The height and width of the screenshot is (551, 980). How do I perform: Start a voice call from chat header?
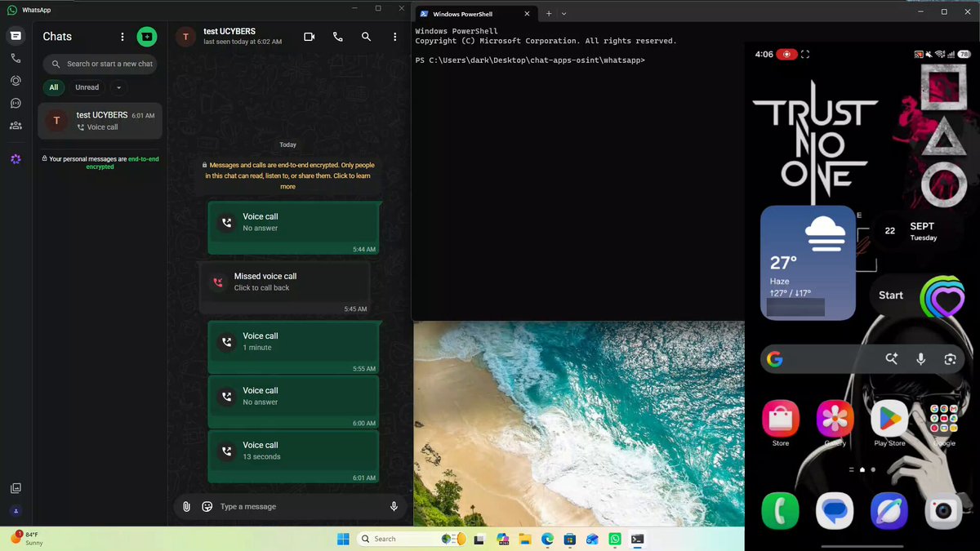tap(338, 37)
